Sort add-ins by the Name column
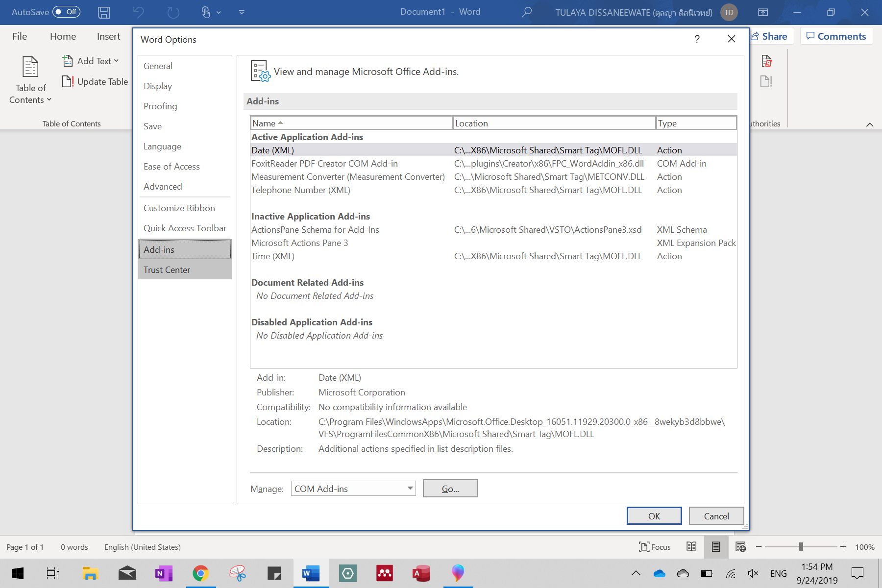Screen dimensions: 882x588 coord(351,123)
